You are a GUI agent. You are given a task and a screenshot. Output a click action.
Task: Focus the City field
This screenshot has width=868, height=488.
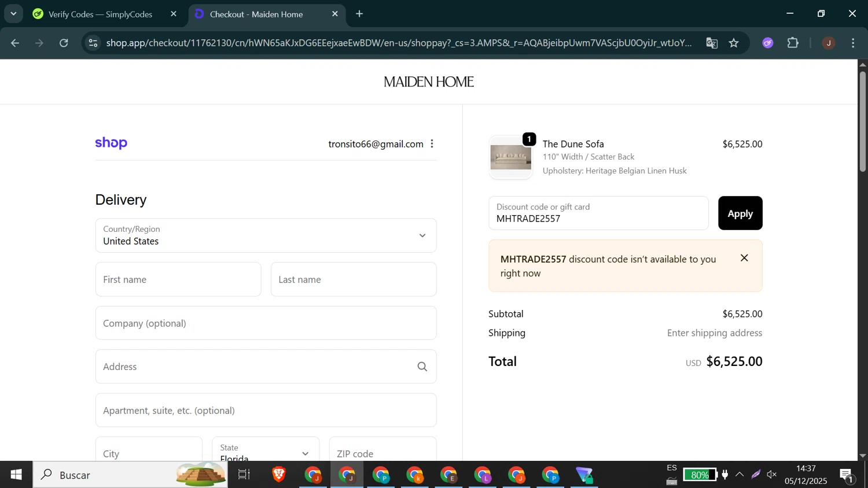(149, 449)
